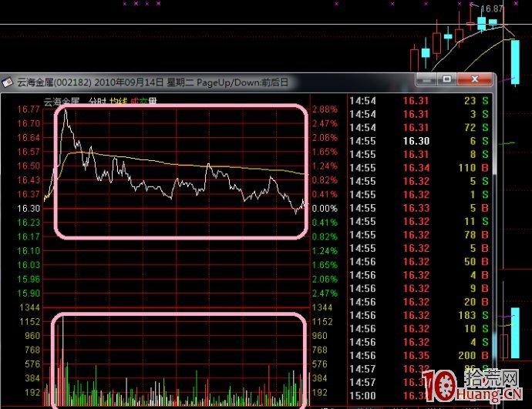Click the 15.90 price axis label

pos(29,293)
